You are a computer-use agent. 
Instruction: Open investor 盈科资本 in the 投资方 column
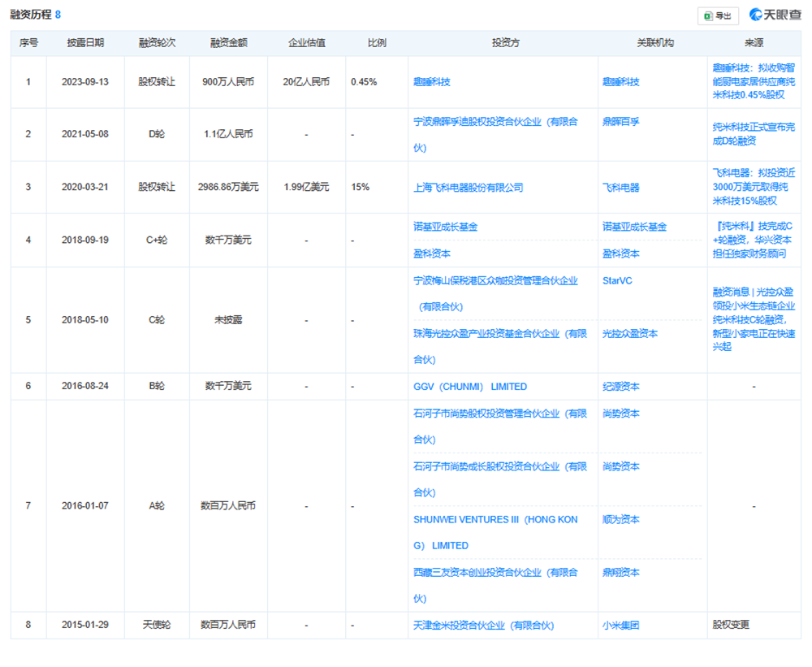click(x=432, y=254)
